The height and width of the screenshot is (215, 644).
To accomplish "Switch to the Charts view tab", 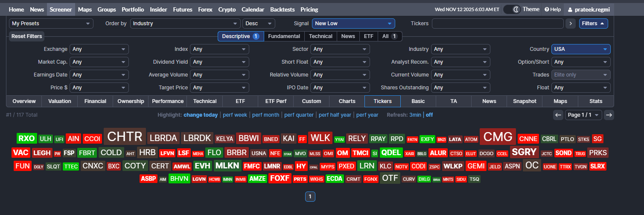I will click(x=347, y=101).
